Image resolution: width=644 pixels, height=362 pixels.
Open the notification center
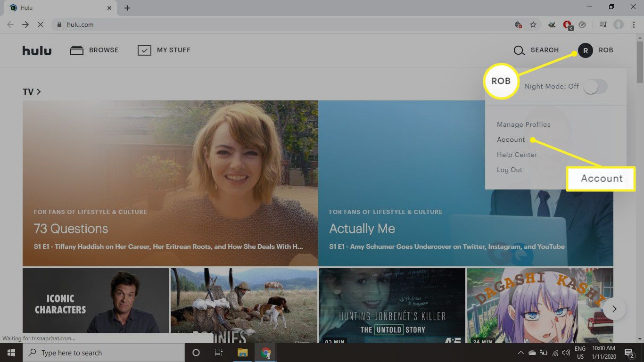point(629,353)
